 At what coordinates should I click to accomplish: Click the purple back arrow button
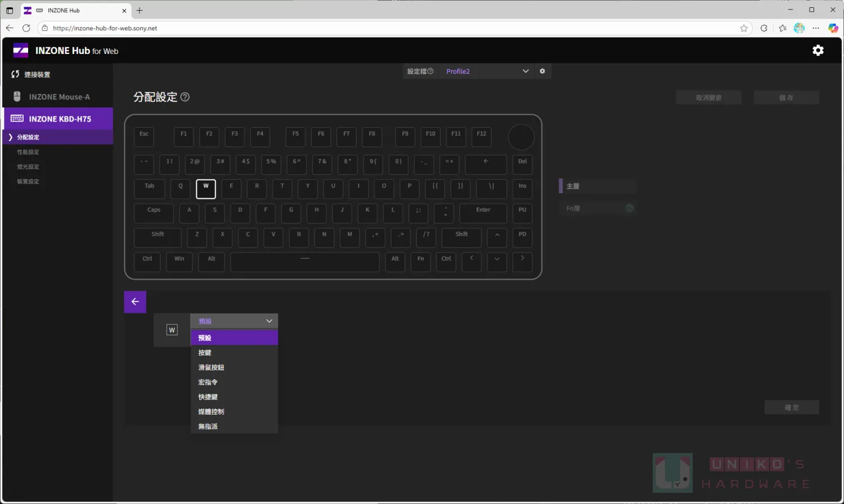135,302
